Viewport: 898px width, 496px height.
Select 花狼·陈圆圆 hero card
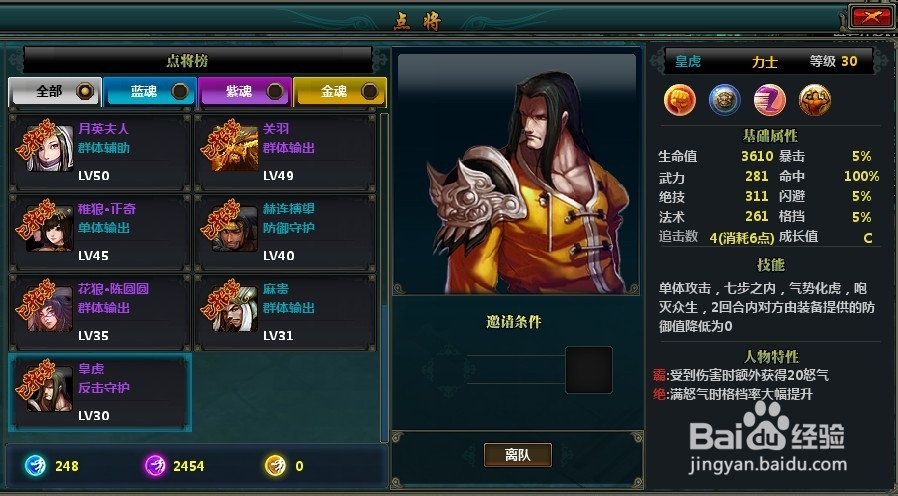[100, 313]
